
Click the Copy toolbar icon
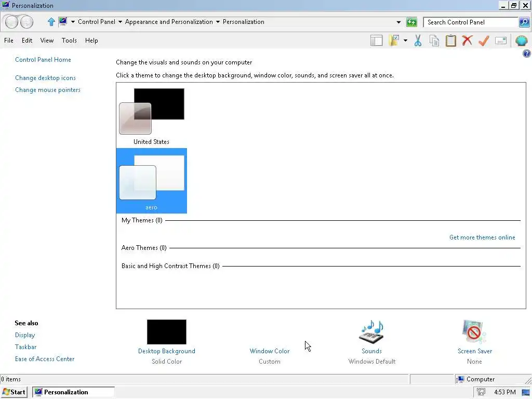(x=434, y=41)
